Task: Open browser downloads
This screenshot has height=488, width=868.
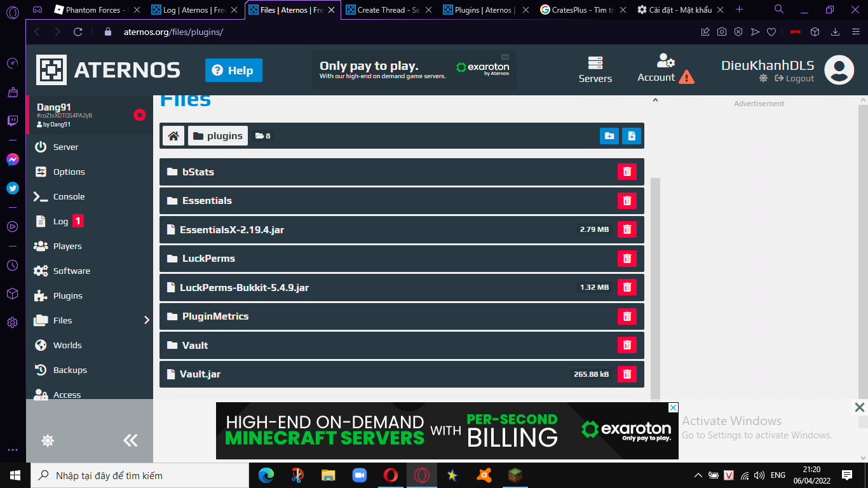Action: [836, 32]
